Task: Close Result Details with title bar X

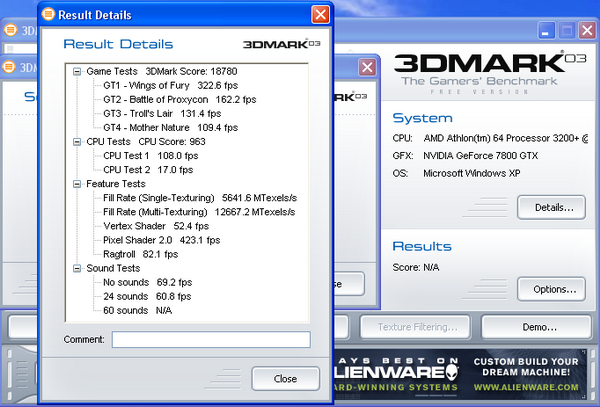Action: [320, 15]
